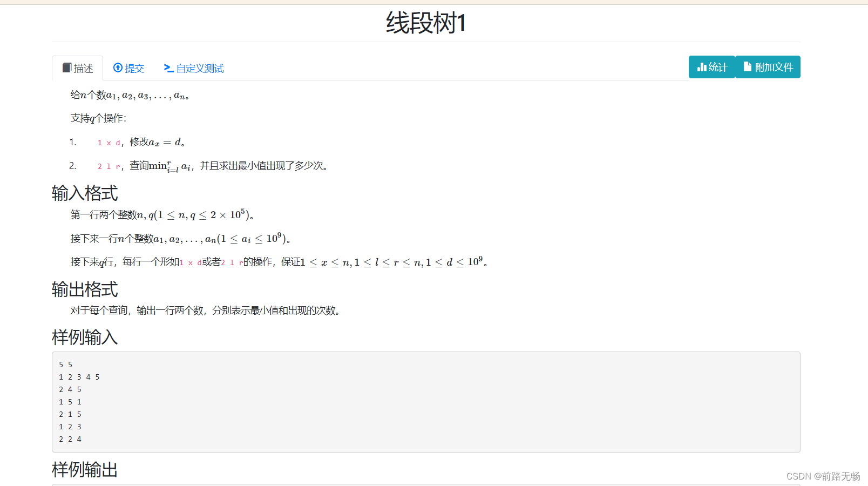Click the 输出格式 heading
The width and height of the screenshot is (868, 486).
tap(85, 289)
